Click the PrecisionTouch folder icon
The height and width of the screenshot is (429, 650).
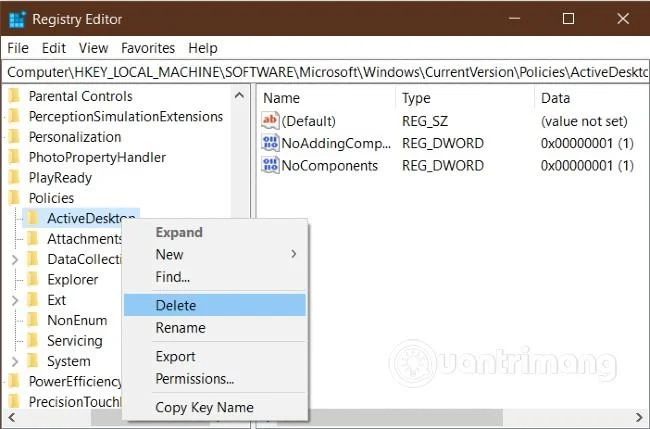pyautogui.click(x=14, y=402)
